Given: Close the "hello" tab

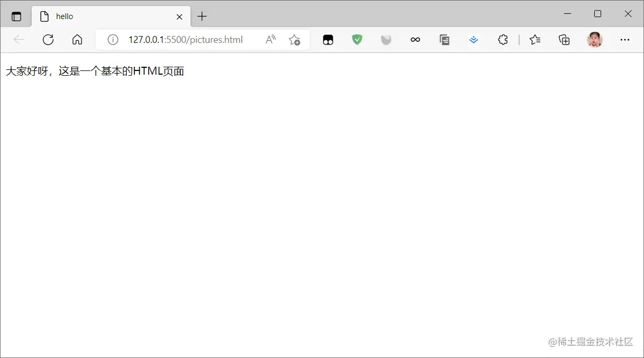Looking at the screenshot, I should pyautogui.click(x=179, y=16).
